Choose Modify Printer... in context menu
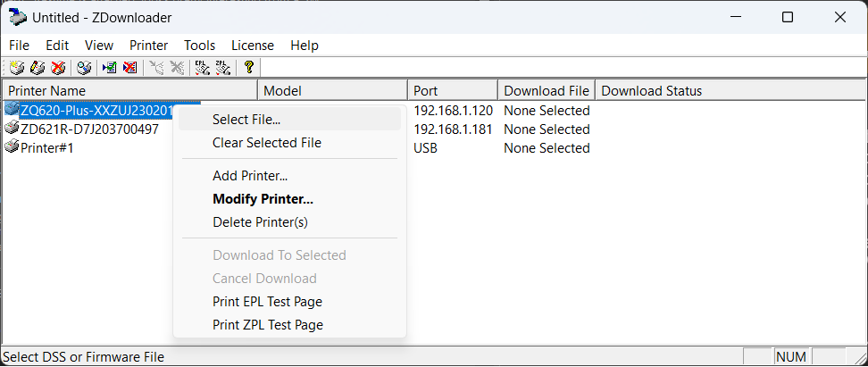Viewport: 868px width, 367px height. [289, 199]
